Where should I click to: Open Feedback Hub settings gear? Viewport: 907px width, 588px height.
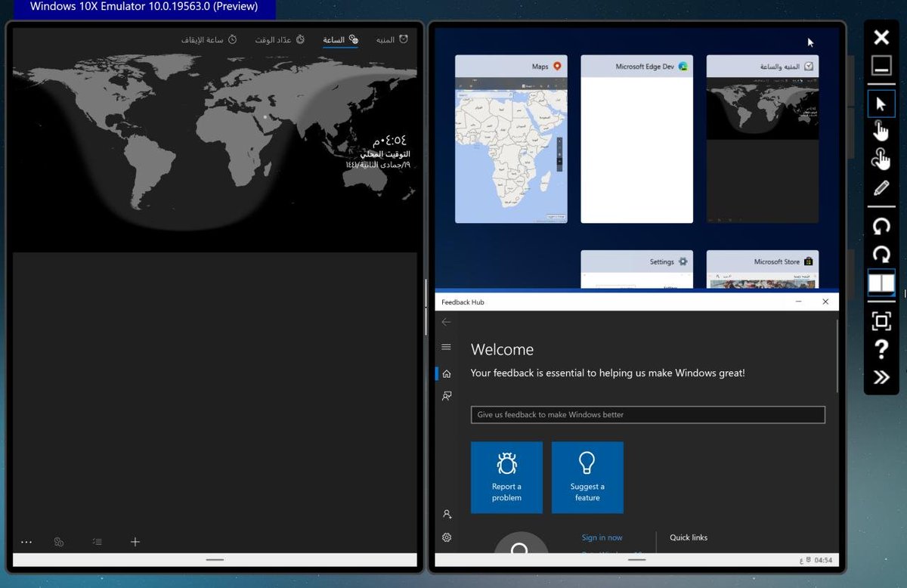tap(447, 537)
